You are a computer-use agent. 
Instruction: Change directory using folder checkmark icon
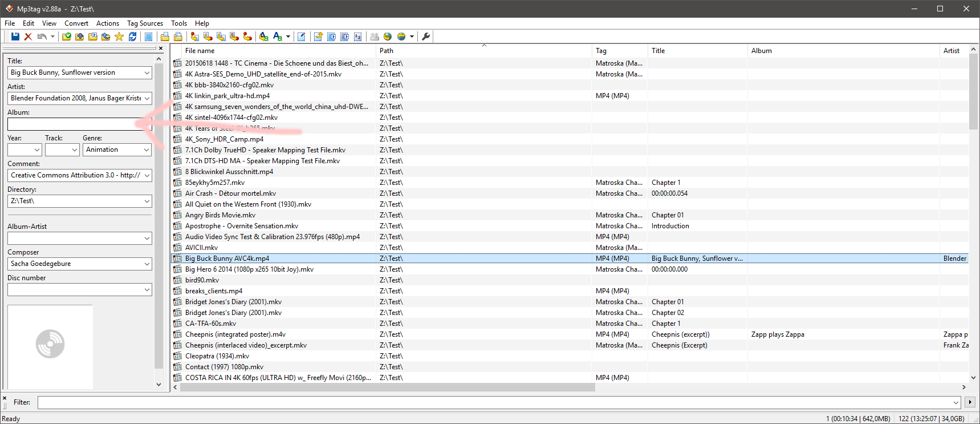click(x=67, y=37)
